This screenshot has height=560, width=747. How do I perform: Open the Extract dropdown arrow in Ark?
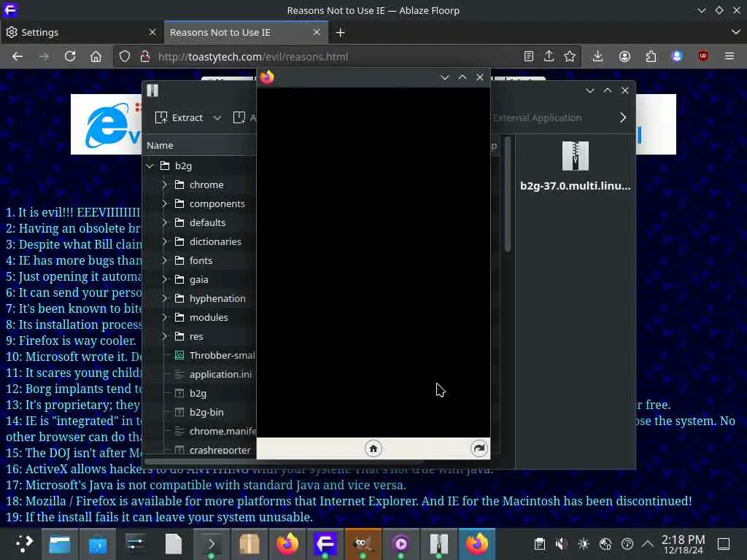point(217,117)
